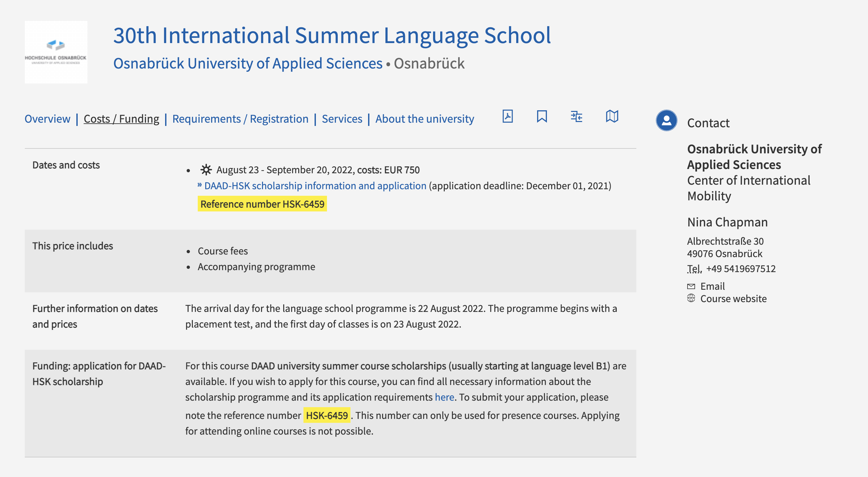868x477 pixels.
Task: Follow the 'here' link about scholarship requirements
Action: [x=444, y=397]
